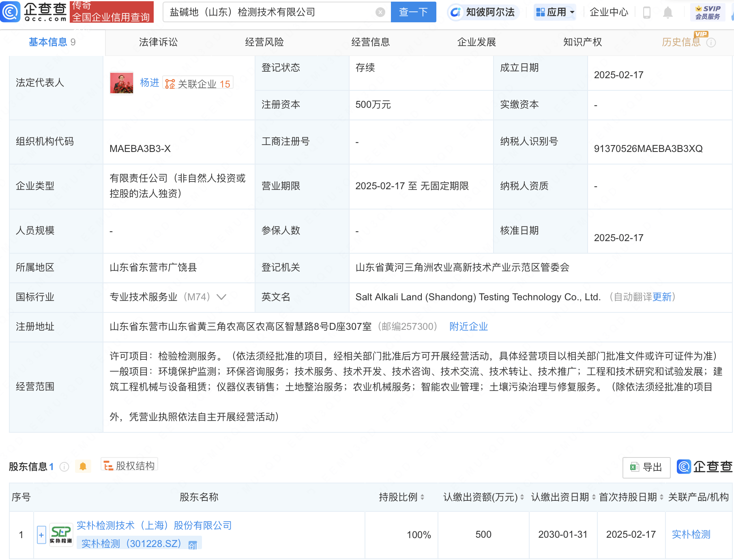Click the 实朴检测 SEP company logo
This screenshot has width=734, height=560.
61,535
